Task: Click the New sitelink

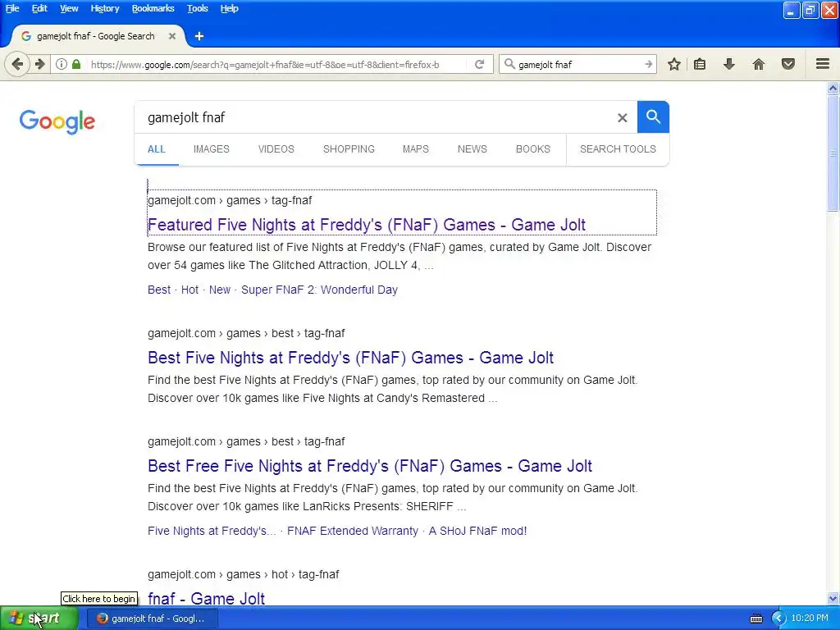Action: [220, 290]
